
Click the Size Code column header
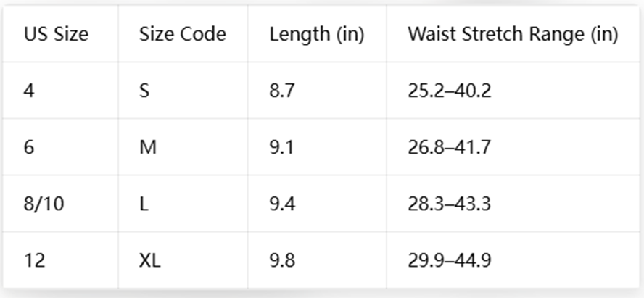182,34
